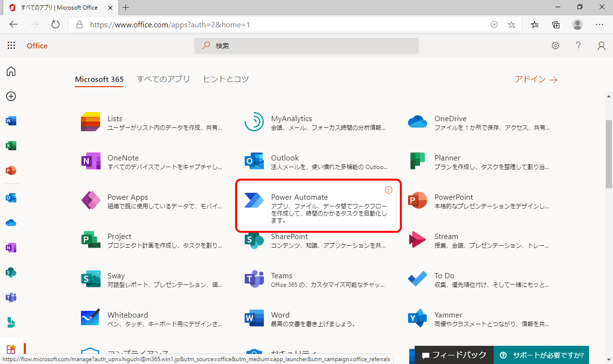Viewport: 613px width, 364px height.
Task: Click サポートが必要ですか? button
Action: click(x=541, y=355)
